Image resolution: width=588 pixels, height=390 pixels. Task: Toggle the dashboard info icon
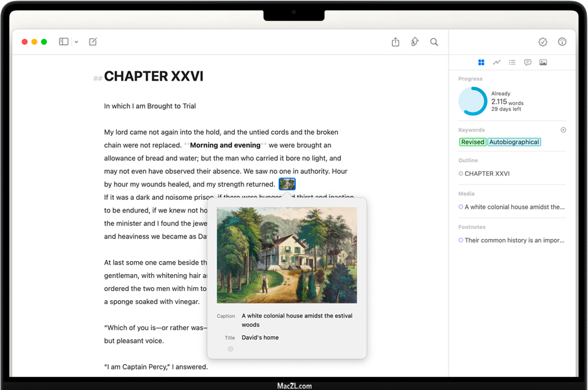click(x=562, y=42)
